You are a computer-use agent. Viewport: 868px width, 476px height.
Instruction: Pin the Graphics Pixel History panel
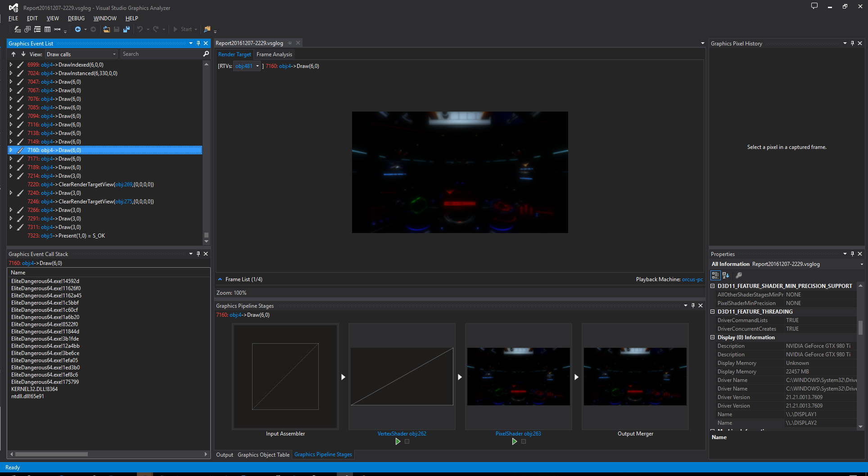point(852,43)
